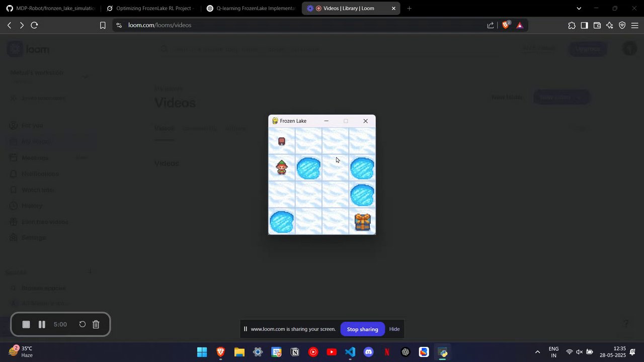Switch to the Optimizing FrozenLake RL Project tab
This screenshot has height=362, width=644.
click(x=150, y=9)
